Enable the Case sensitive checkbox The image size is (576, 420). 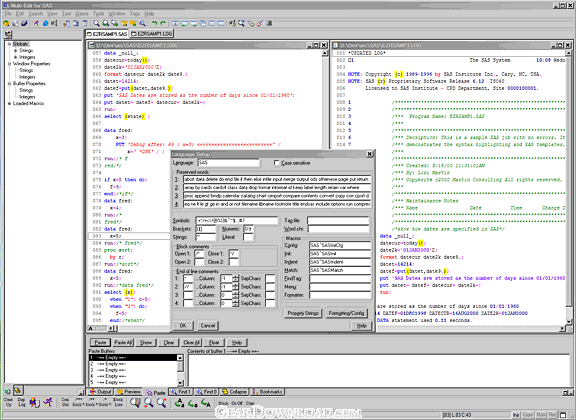(277, 163)
